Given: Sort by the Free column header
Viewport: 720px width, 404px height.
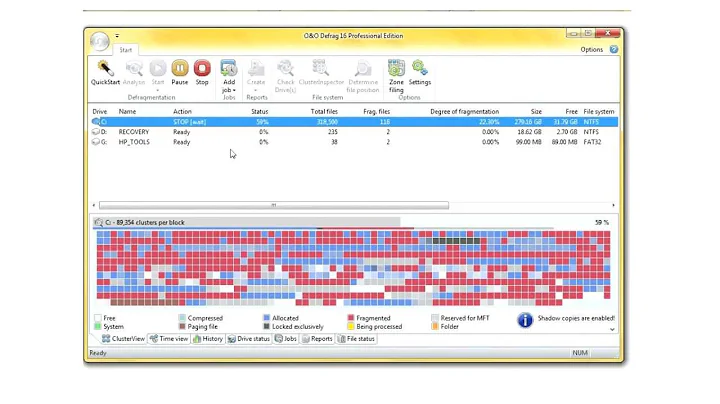Looking at the screenshot, I should (x=571, y=112).
